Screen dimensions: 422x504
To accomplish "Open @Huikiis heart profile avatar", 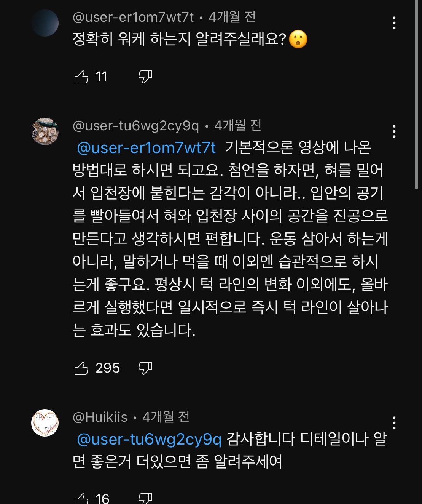I will click(x=45, y=423).
